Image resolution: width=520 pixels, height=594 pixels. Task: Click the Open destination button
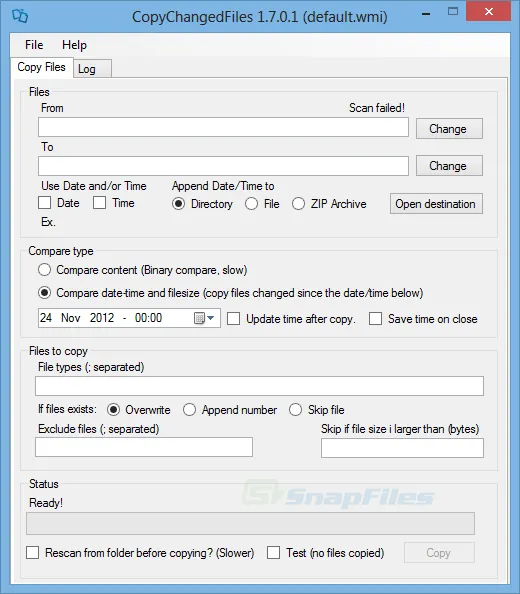click(436, 204)
